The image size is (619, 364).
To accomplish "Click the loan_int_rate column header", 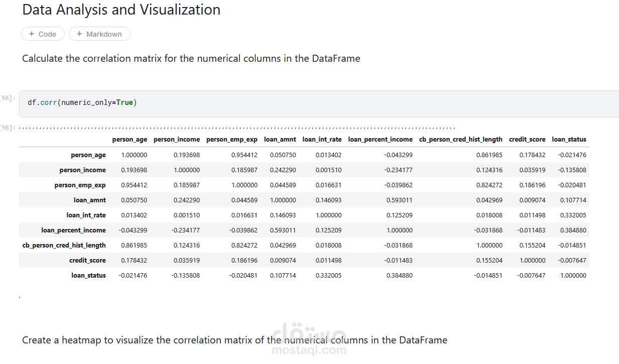I will [x=322, y=139].
